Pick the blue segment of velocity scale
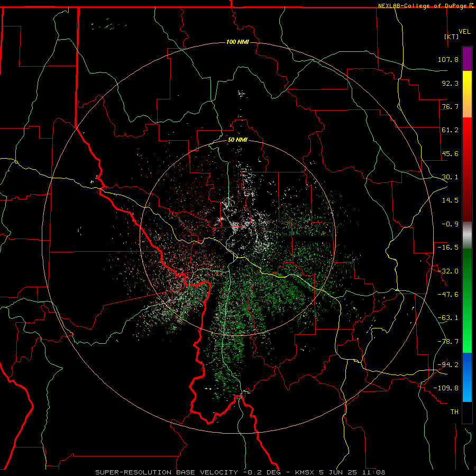The width and height of the screenshot is (476, 476). coord(467,377)
